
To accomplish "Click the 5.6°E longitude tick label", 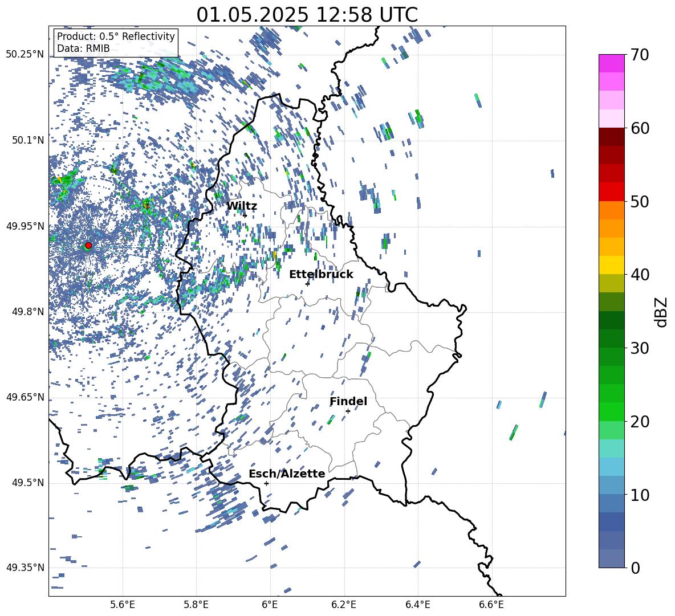I will point(123,605).
